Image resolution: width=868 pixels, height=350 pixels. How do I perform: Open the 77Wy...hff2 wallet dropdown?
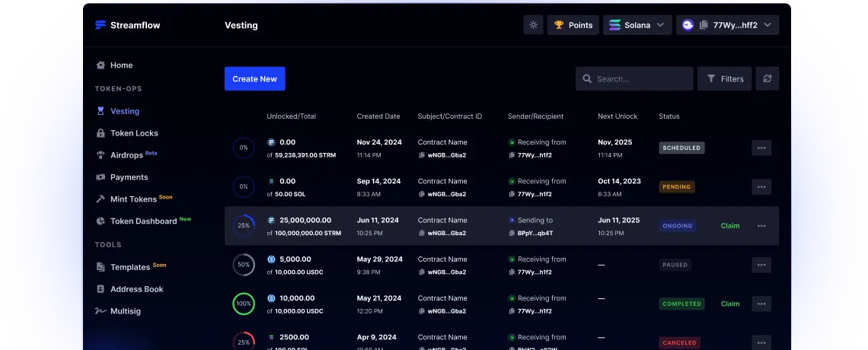click(727, 25)
